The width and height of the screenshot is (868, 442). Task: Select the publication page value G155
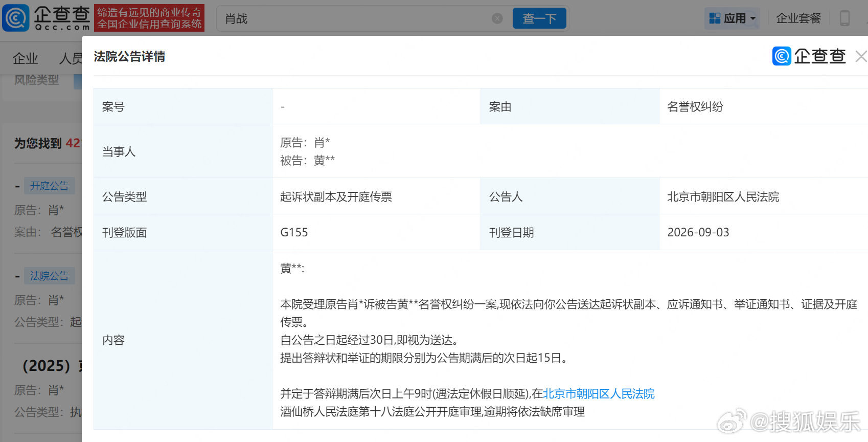pos(294,232)
